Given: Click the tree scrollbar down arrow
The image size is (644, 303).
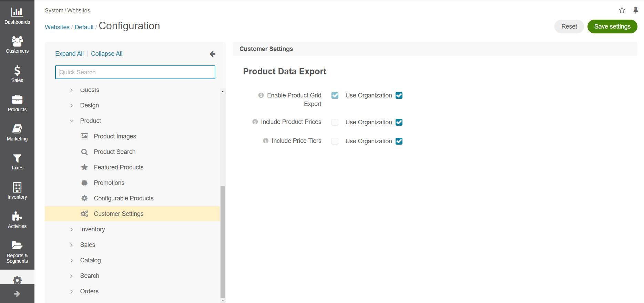Looking at the screenshot, I should point(223,301).
